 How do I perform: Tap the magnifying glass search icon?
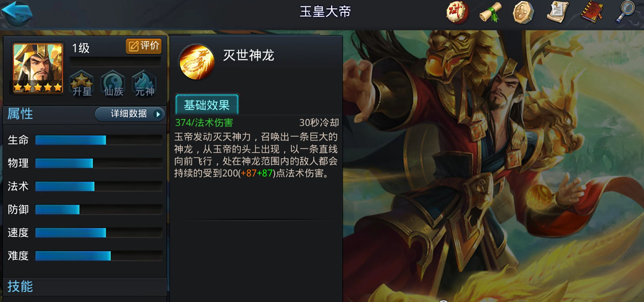coord(626,12)
